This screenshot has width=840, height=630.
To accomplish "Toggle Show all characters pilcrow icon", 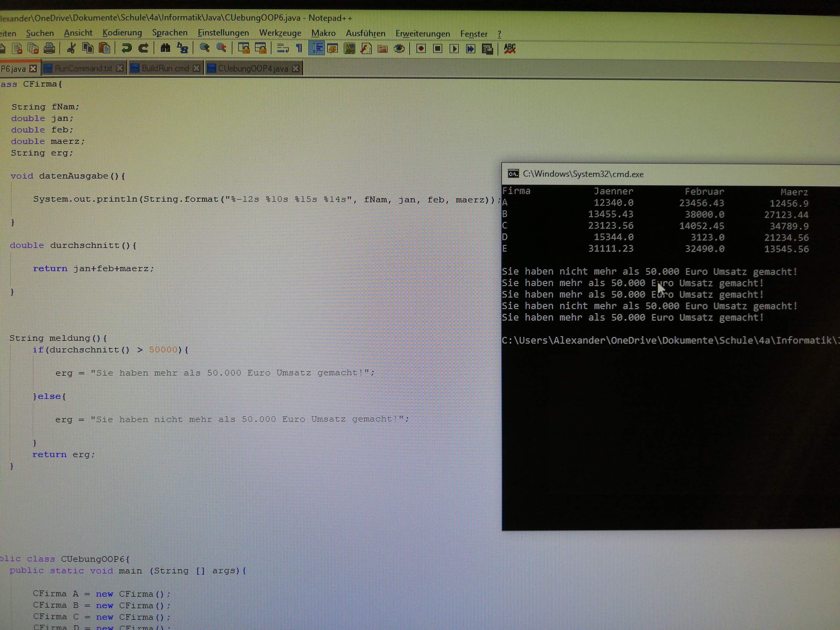I will pyautogui.click(x=299, y=48).
